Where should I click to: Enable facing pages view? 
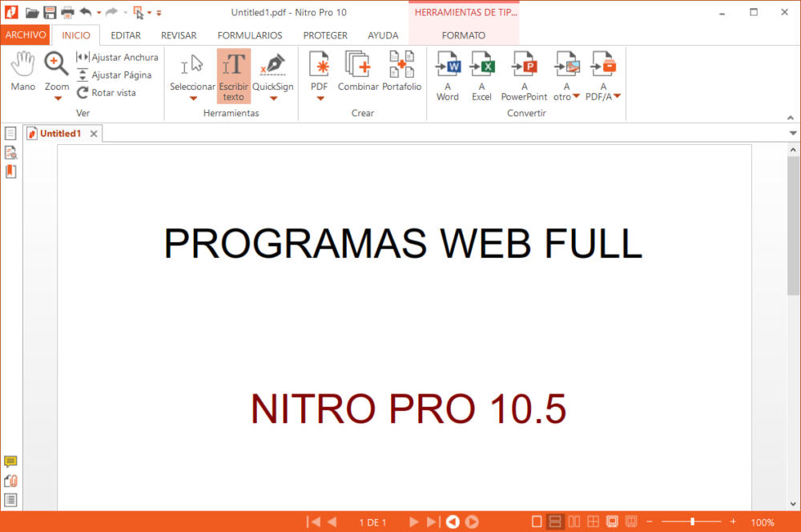coord(574,522)
